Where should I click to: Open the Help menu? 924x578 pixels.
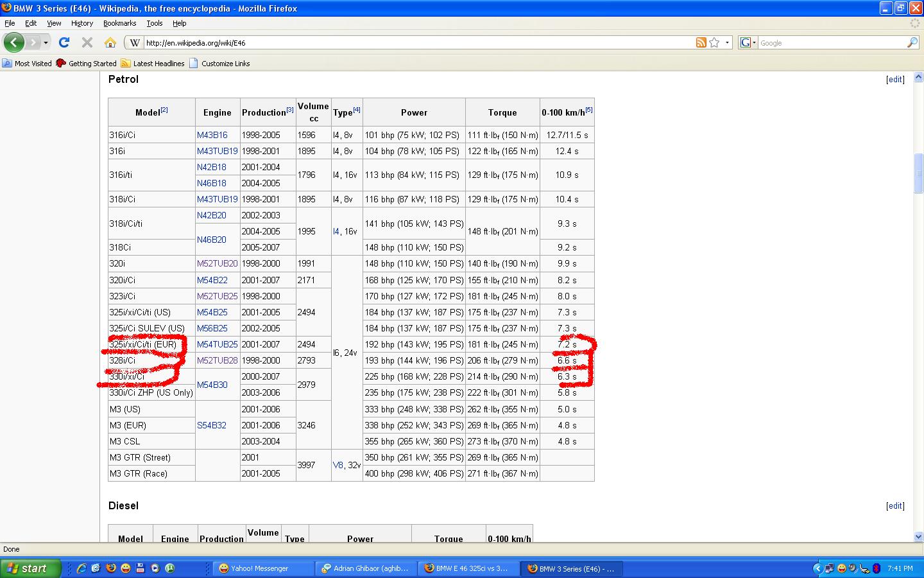179,23
